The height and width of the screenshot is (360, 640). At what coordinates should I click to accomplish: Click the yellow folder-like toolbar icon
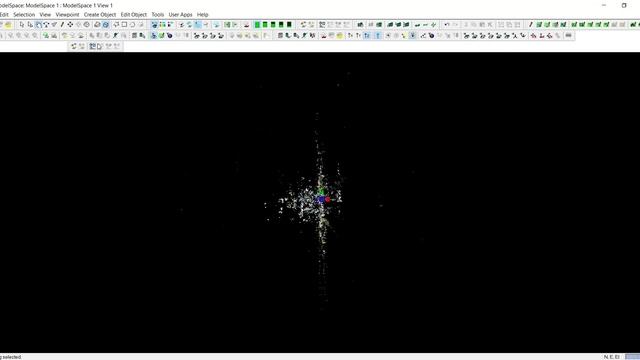(x=8, y=25)
